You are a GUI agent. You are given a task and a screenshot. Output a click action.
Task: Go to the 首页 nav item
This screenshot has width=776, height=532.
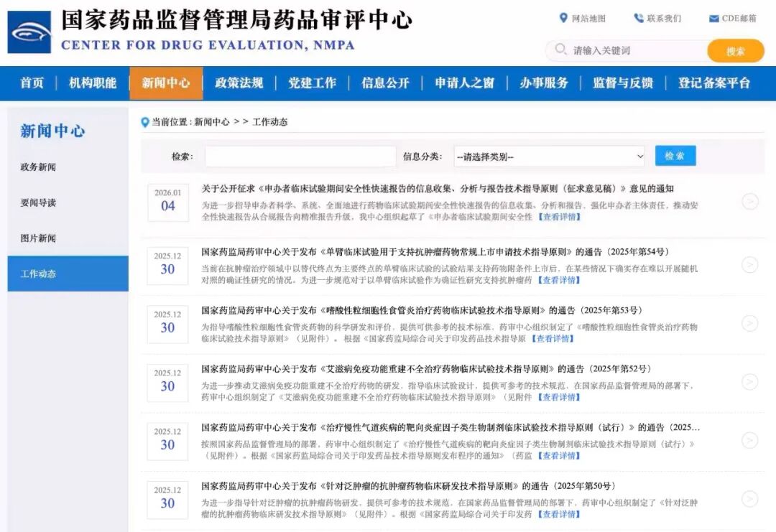[32, 83]
